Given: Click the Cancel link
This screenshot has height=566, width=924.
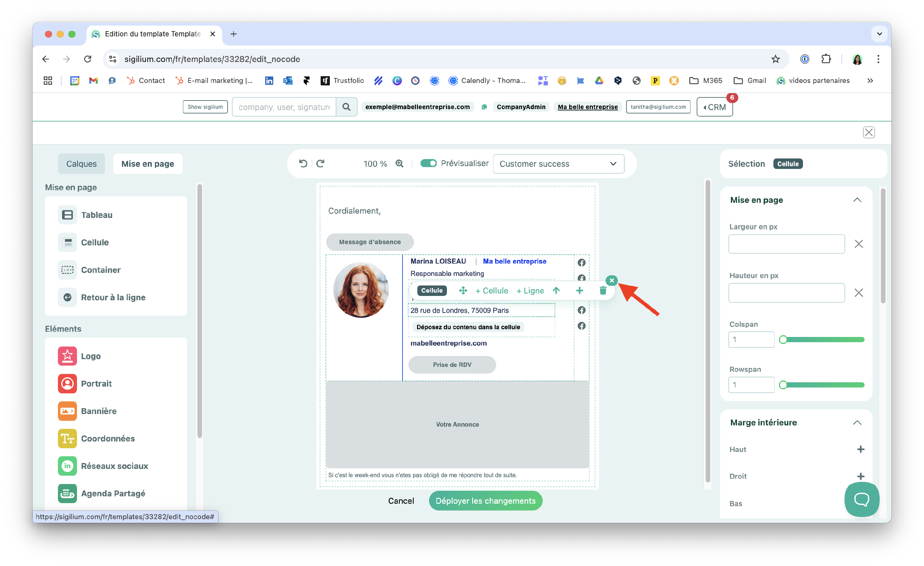Looking at the screenshot, I should pos(401,501).
